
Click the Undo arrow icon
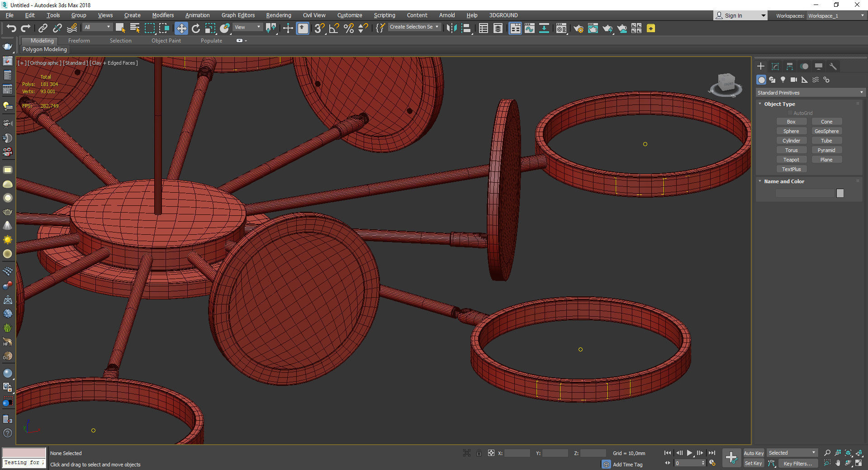point(11,28)
